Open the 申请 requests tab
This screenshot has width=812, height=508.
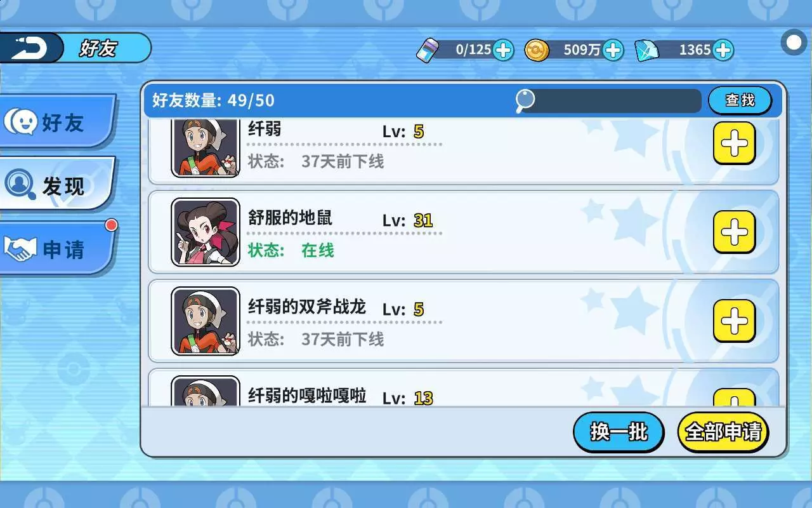[57, 248]
